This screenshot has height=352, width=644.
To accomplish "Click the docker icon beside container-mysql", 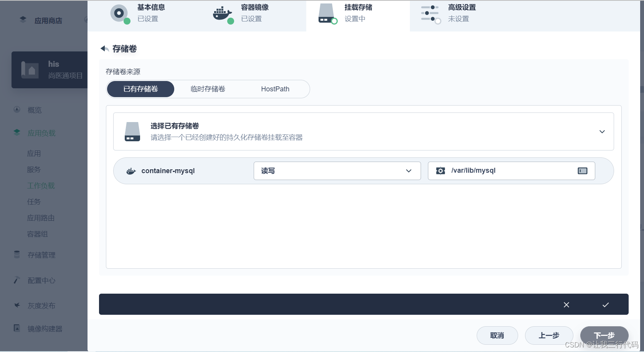I will pos(131,171).
